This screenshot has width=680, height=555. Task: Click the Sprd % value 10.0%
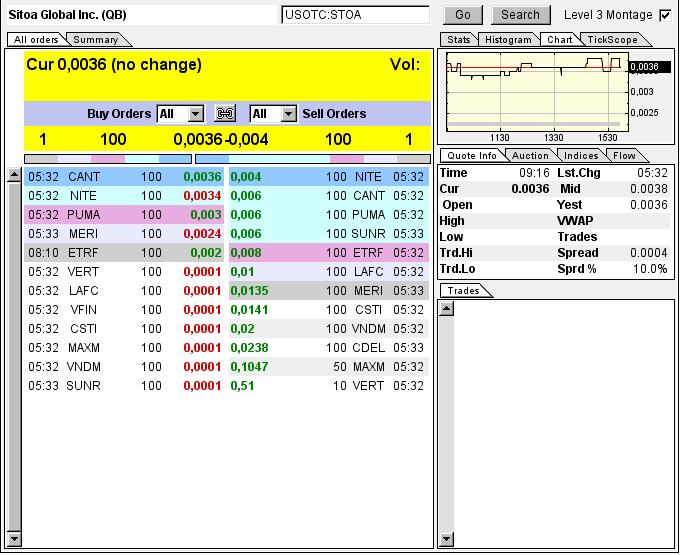click(650, 269)
